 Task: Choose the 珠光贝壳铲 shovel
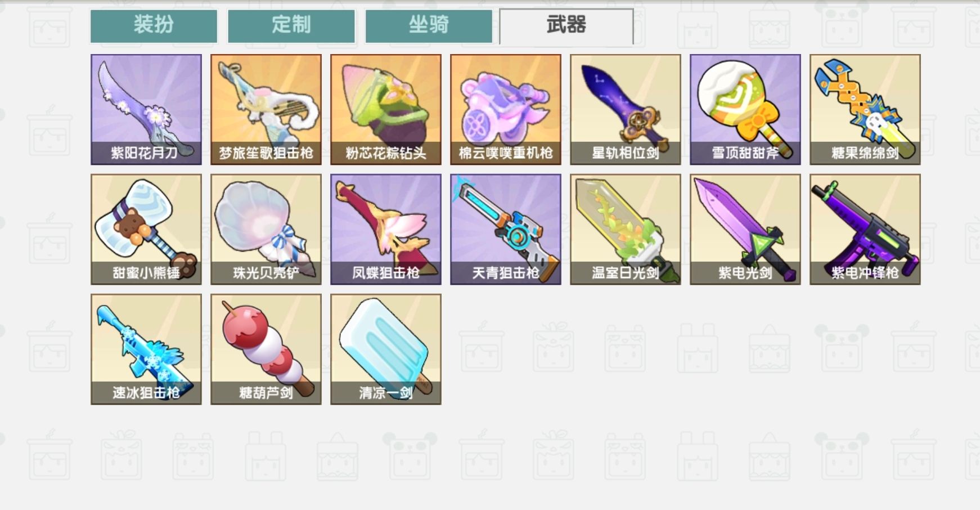click(x=266, y=229)
